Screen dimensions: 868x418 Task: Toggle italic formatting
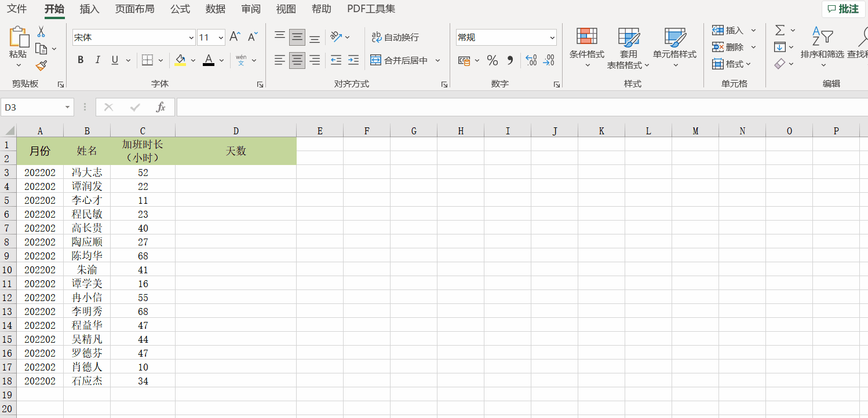[99, 60]
